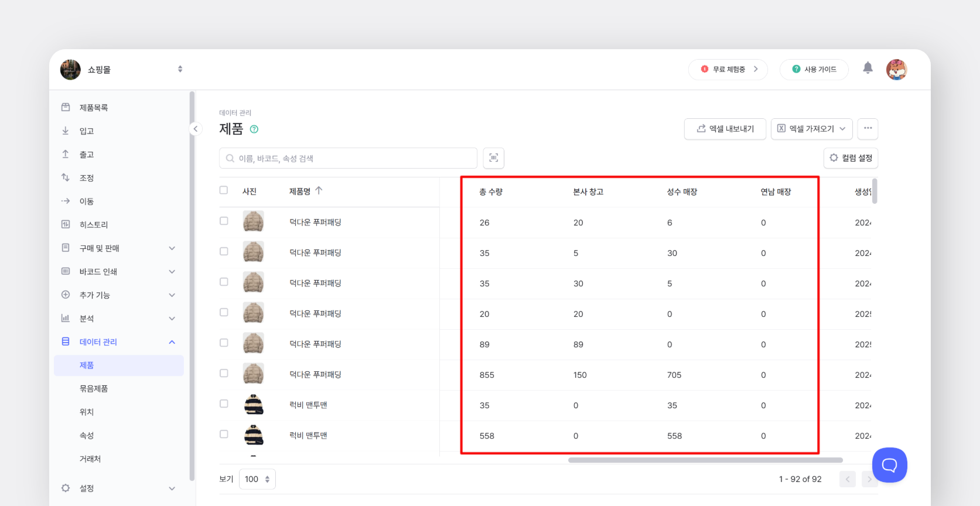This screenshot has height=506, width=980.
Task: Open 입고 in the sidebar
Action: (x=87, y=131)
